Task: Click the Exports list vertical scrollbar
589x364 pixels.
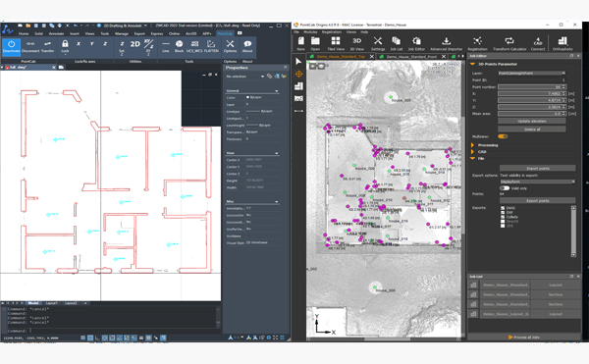Action: pyautogui.click(x=573, y=232)
